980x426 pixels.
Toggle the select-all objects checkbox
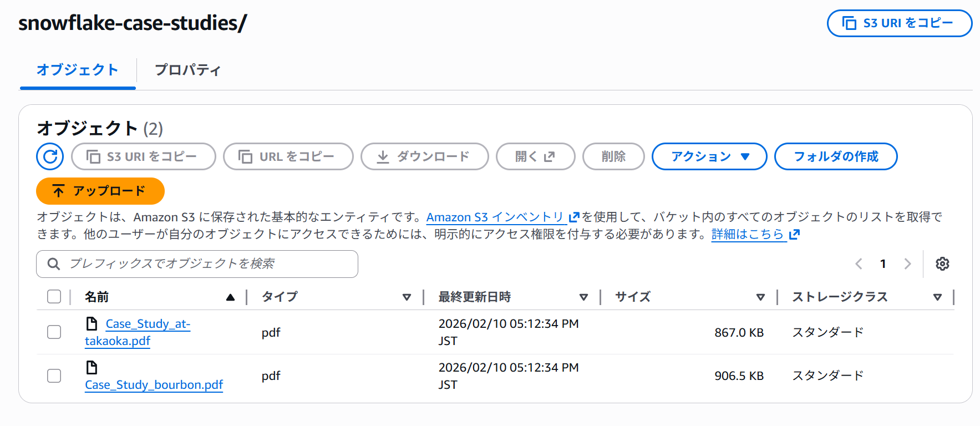pos(54,297)
